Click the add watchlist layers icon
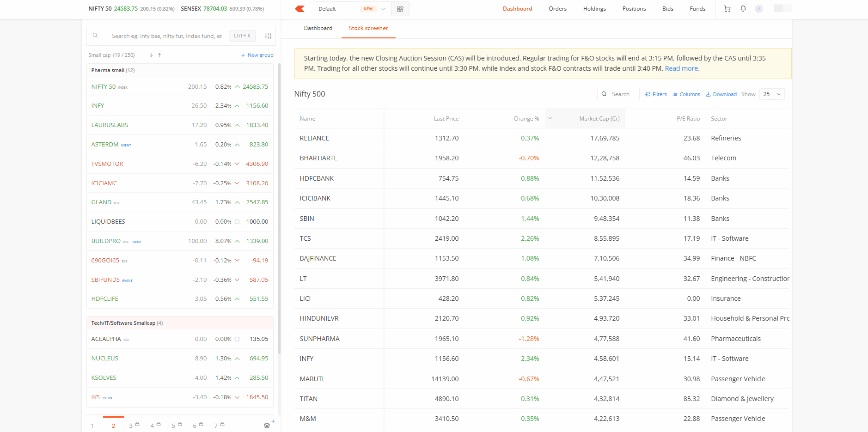The width and height of the screenshot is (868, 432). tap(268, 425)
